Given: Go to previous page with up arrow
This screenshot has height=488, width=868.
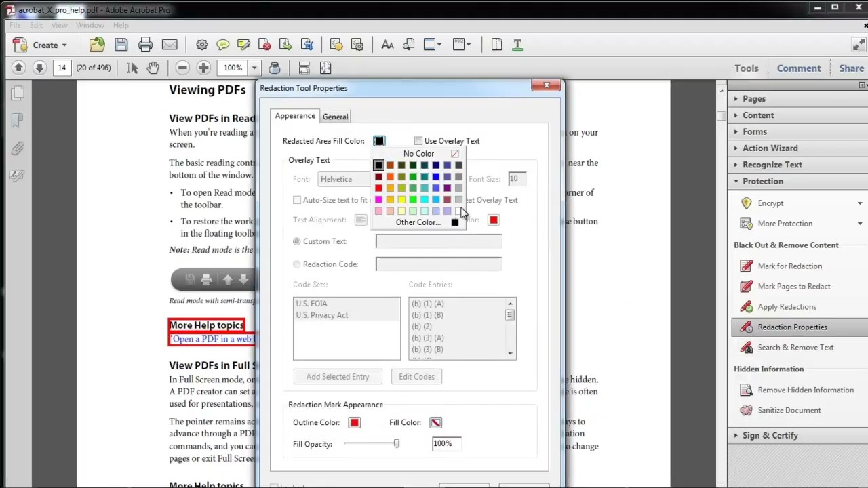Looking at the screenshot, I should tap(19, 68).
